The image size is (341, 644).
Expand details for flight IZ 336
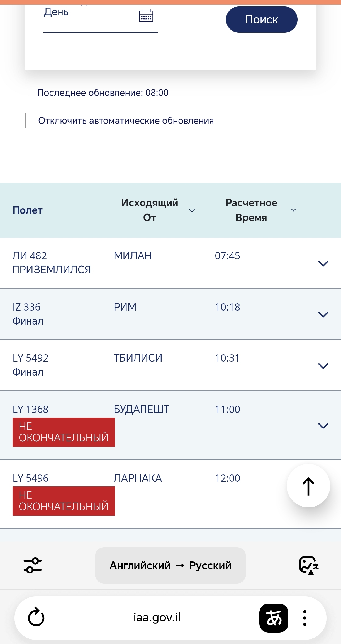(323, 314)
